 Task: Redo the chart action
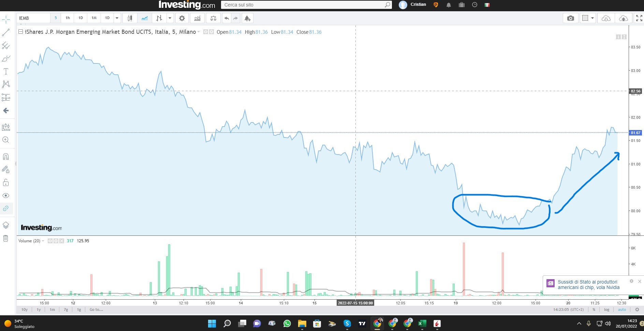pos(235,18)
